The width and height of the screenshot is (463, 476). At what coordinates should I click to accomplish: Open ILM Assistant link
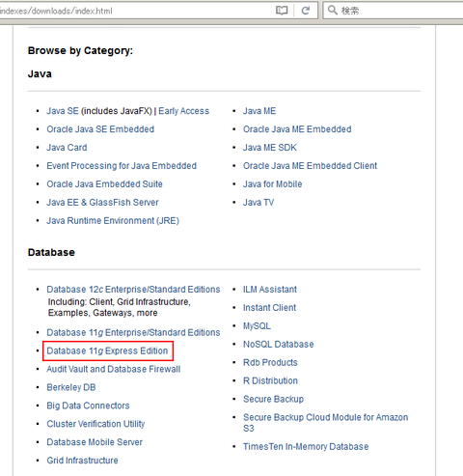click(x=270, y=290)
